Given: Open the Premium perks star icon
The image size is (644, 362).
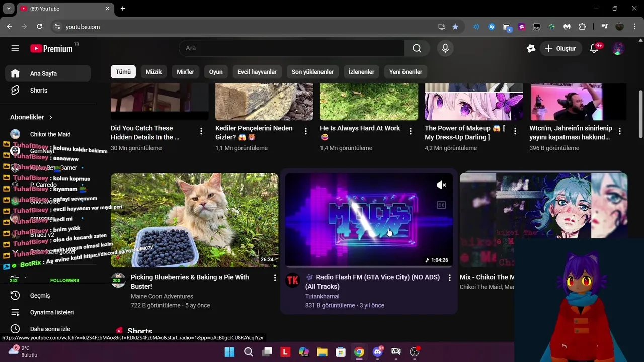Looking at the screenshot, I should coord(531,48).
